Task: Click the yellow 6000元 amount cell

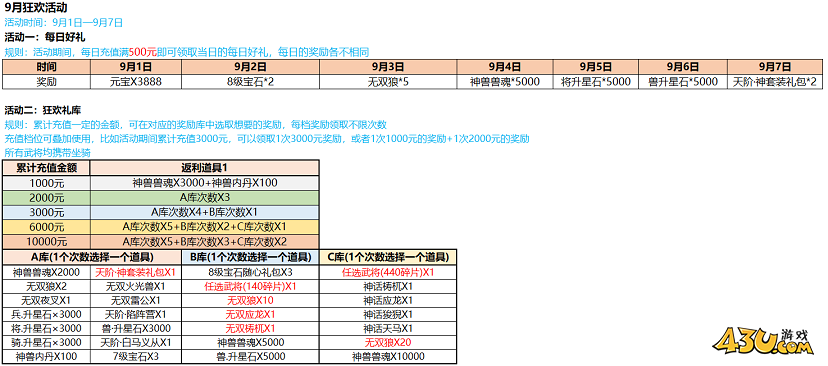Action: [46, 227]
